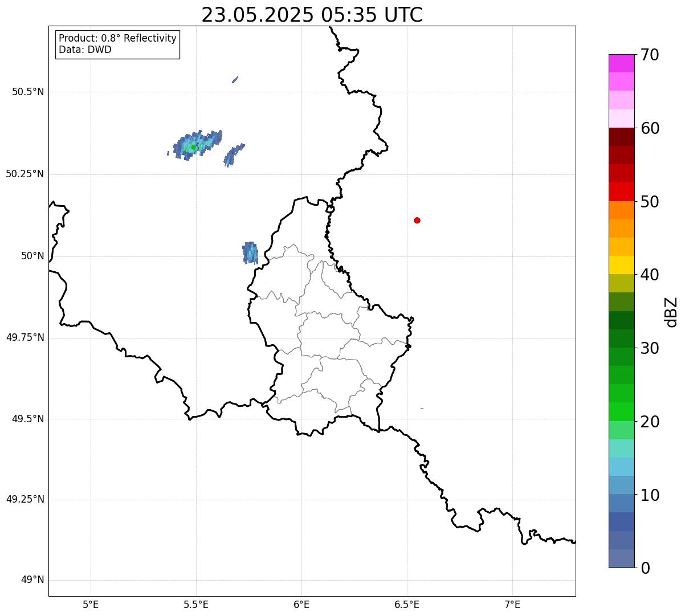Click the colorbar tick label "70"
This screenshot has width=685, height=616.
tap(650, 55)
